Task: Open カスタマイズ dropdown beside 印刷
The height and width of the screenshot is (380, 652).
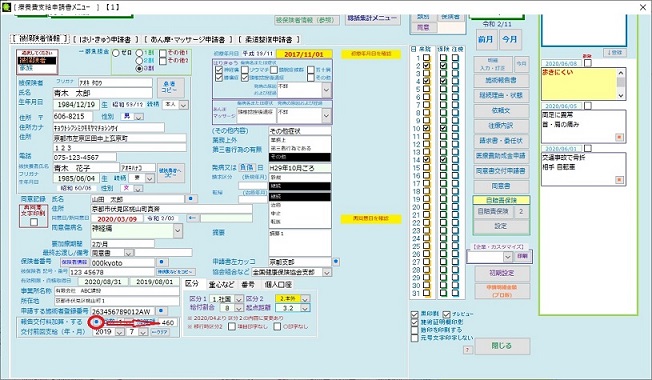Action: [x=507, y=257]
